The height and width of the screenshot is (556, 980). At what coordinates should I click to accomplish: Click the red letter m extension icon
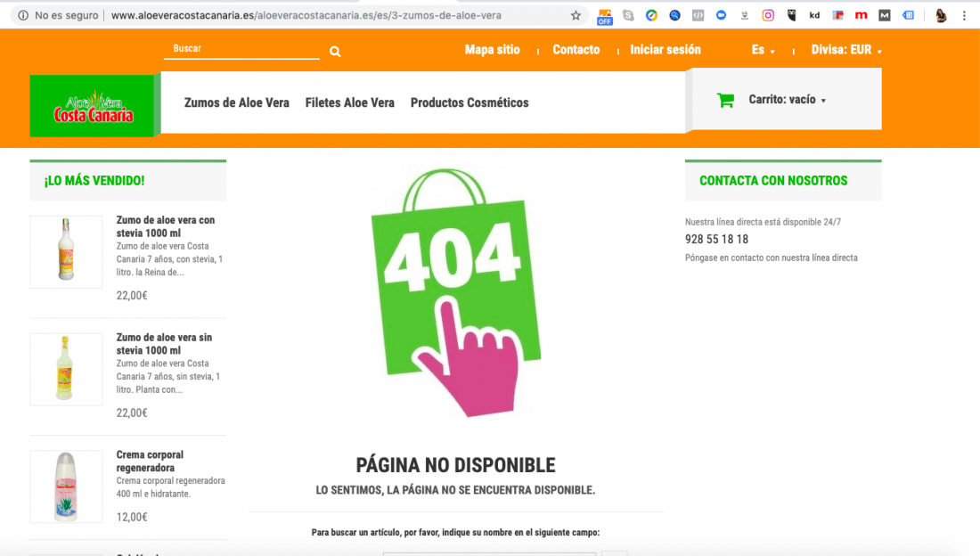[862, 16]
